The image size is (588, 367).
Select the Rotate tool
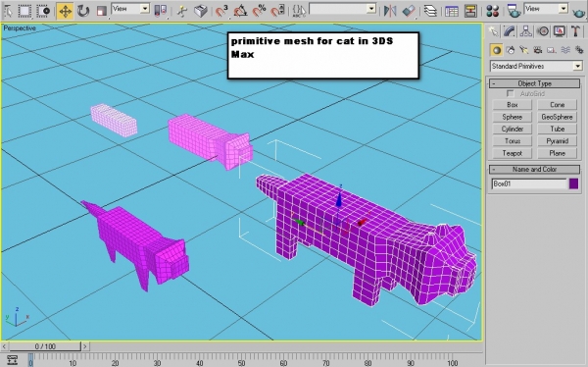tap(83, 11)
